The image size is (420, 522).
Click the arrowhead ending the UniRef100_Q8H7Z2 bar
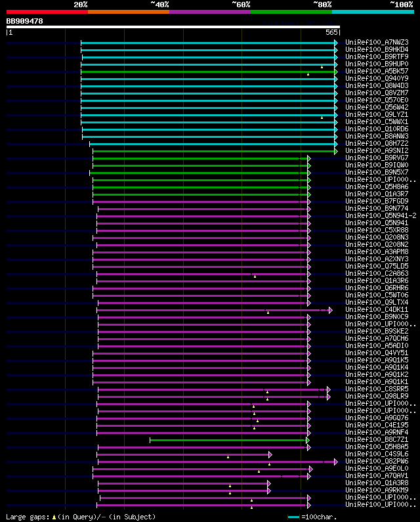(336, 144)
